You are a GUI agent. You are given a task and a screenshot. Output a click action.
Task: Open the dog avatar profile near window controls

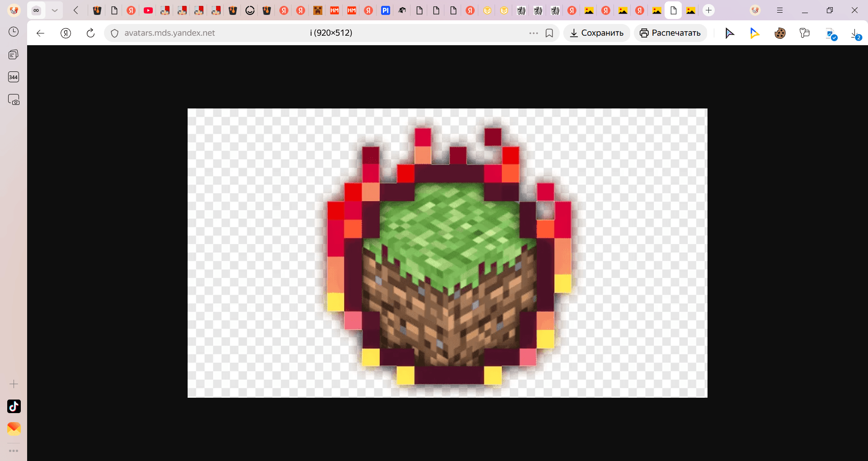coord(755,10)
